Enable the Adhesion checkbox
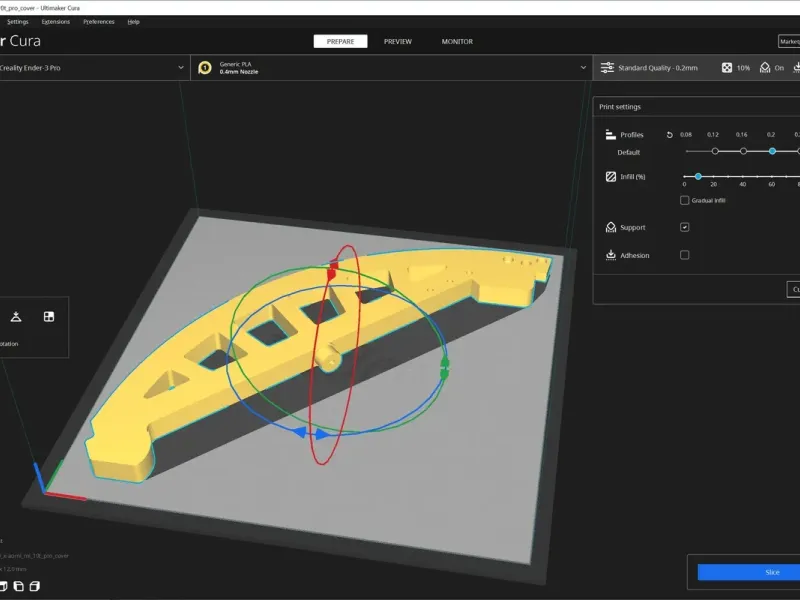Image resolution: width=800 pixels, height=600 pixels. tap(685, 255)
